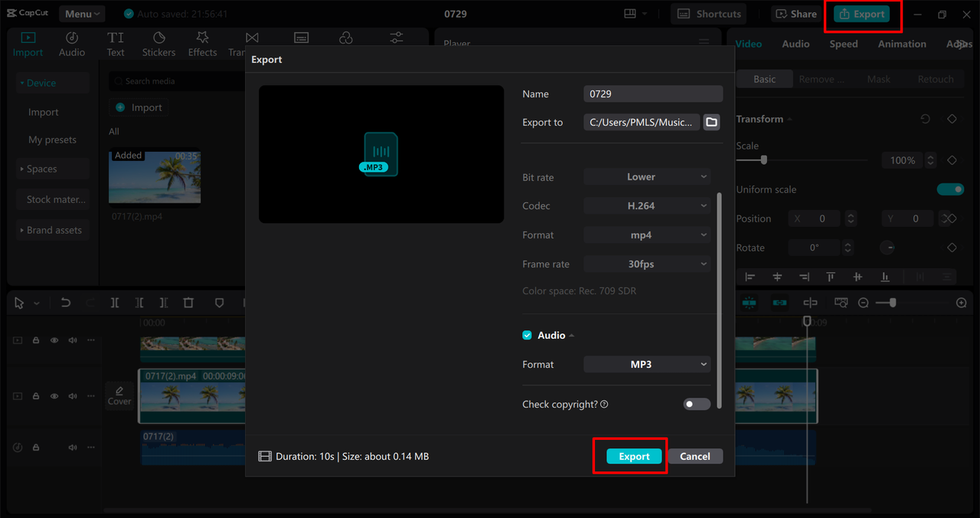Open the Text panel
The height and width of the screenshot is (518, 980).
click(116, 44)
